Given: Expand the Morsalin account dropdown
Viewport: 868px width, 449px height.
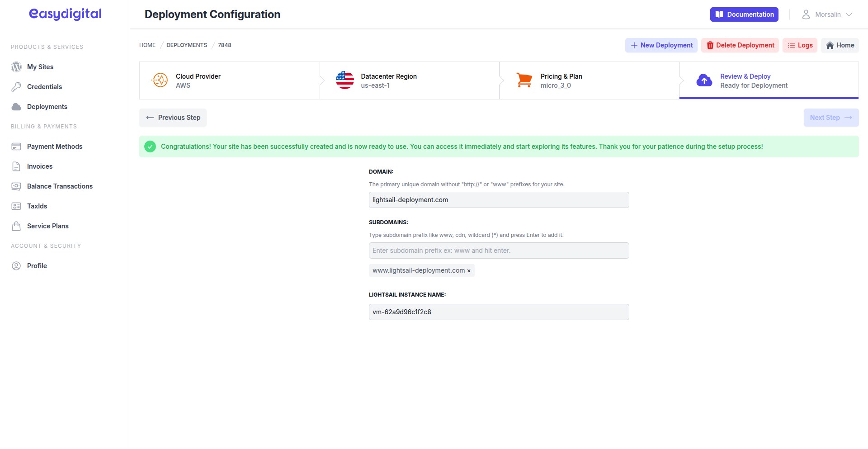Looking at the screenshot, I should [827, 14].
